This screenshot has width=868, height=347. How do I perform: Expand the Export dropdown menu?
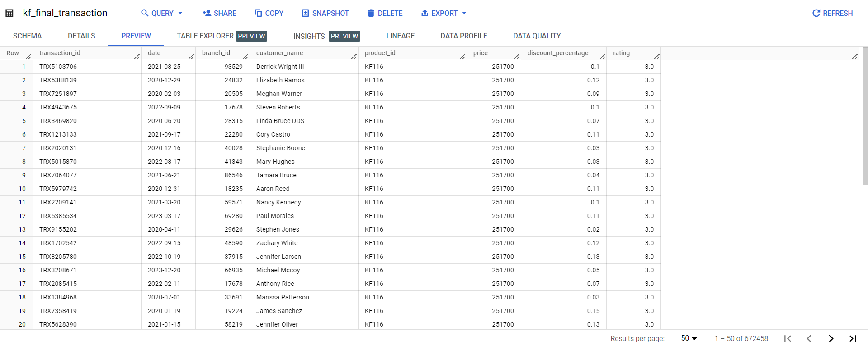443,13
